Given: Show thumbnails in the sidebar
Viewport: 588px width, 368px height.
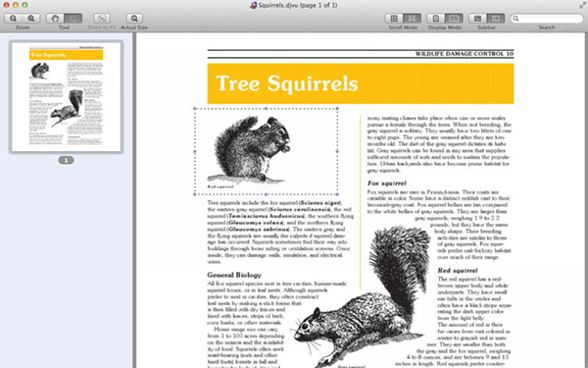Looking at the screenshot, I should click(x=478, y=18).
